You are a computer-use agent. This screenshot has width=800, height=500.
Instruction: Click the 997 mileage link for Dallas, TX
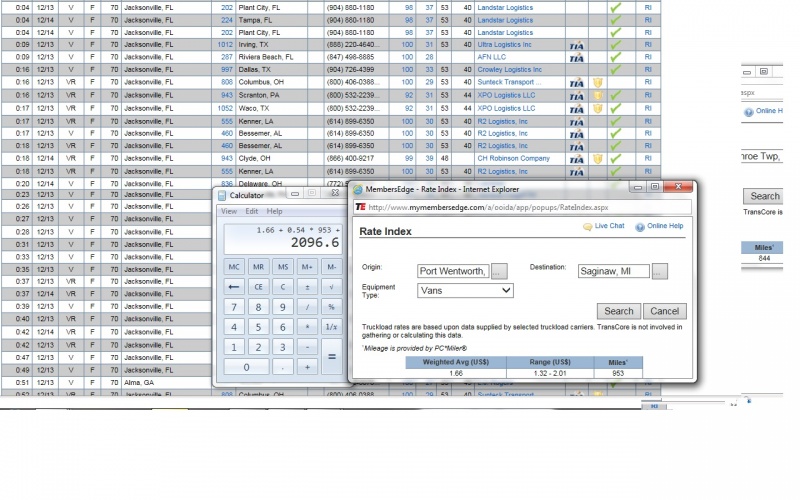(227, 69)
